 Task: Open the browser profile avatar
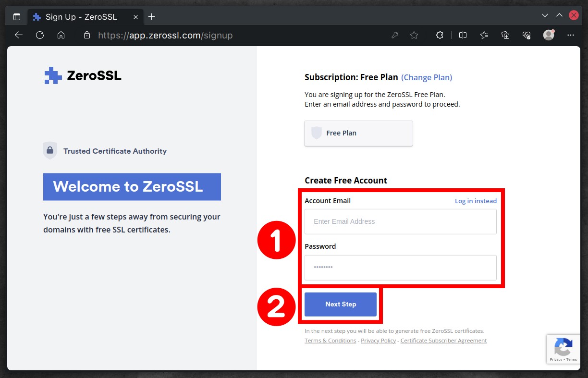pos(549,35)
